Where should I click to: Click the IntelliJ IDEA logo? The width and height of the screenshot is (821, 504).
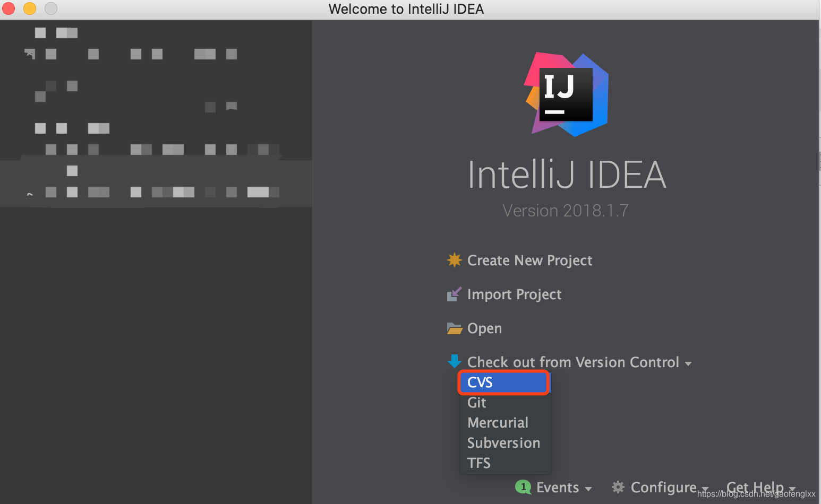[x=566, y=94]
